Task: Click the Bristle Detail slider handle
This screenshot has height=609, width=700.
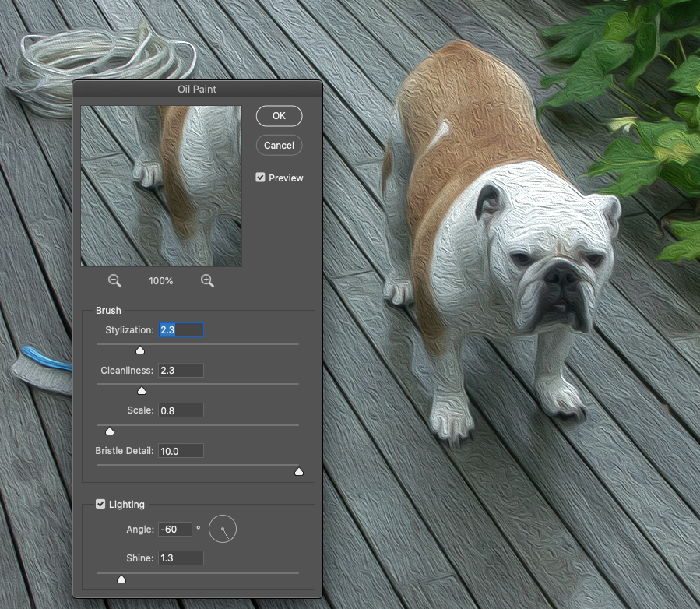Action: point(299,471)
